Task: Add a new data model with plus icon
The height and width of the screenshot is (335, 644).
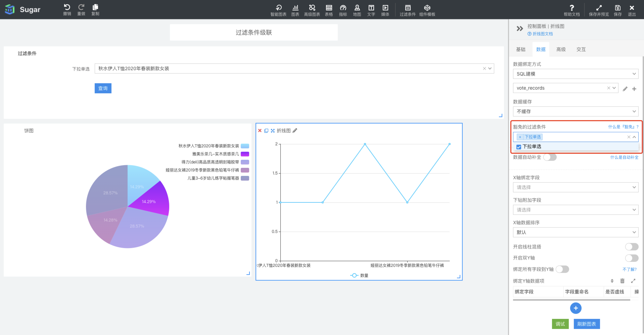Action: tap(634, 89)
